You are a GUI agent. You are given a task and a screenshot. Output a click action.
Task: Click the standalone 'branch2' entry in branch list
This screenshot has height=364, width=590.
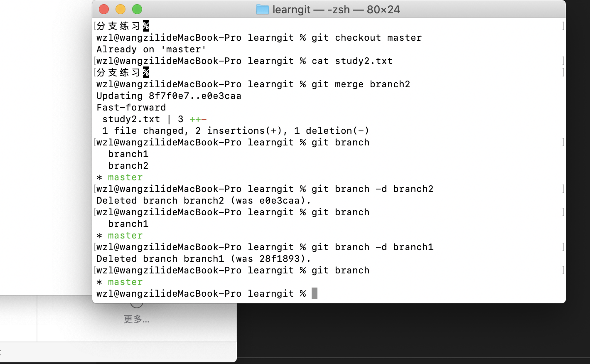(128, 165)
